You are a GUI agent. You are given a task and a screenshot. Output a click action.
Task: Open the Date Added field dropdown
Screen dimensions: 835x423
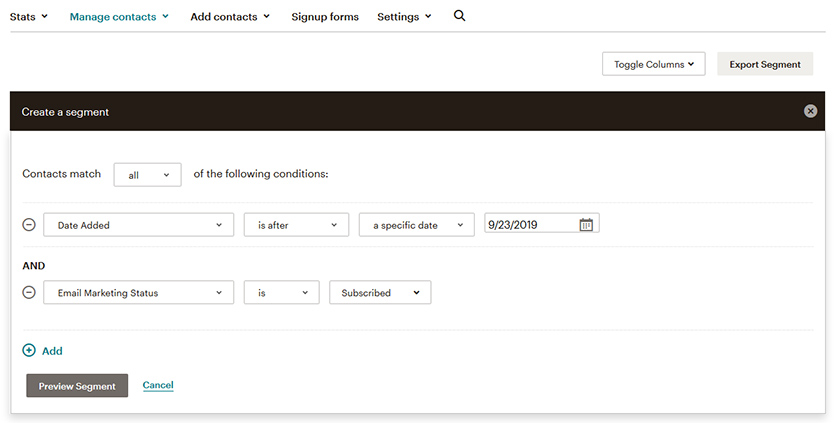pos(138,225)
